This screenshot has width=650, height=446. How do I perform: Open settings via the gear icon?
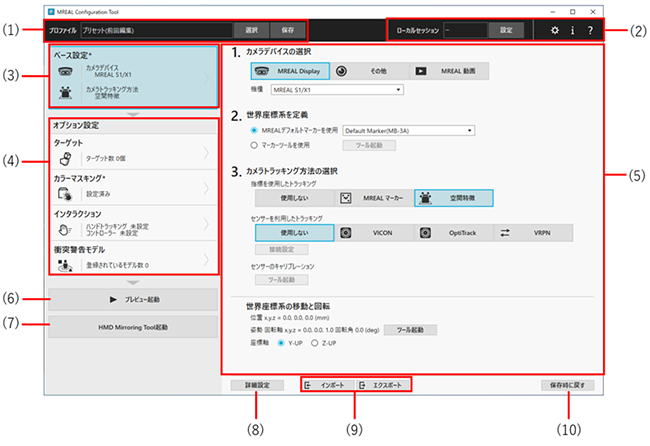coord(555,30)
